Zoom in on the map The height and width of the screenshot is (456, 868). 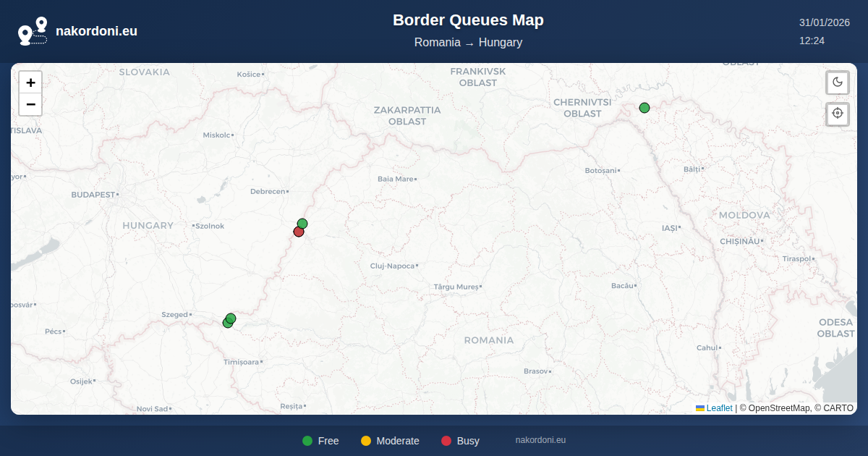[x=30, y=83]
